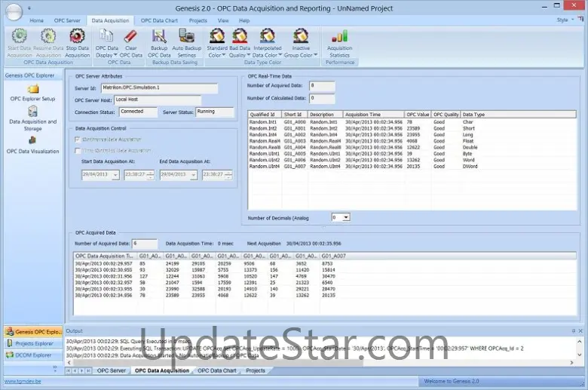The height and width of the screenshot is (390, 588).
Task: Open the View ribbon tab
Action: coord(223,20)
